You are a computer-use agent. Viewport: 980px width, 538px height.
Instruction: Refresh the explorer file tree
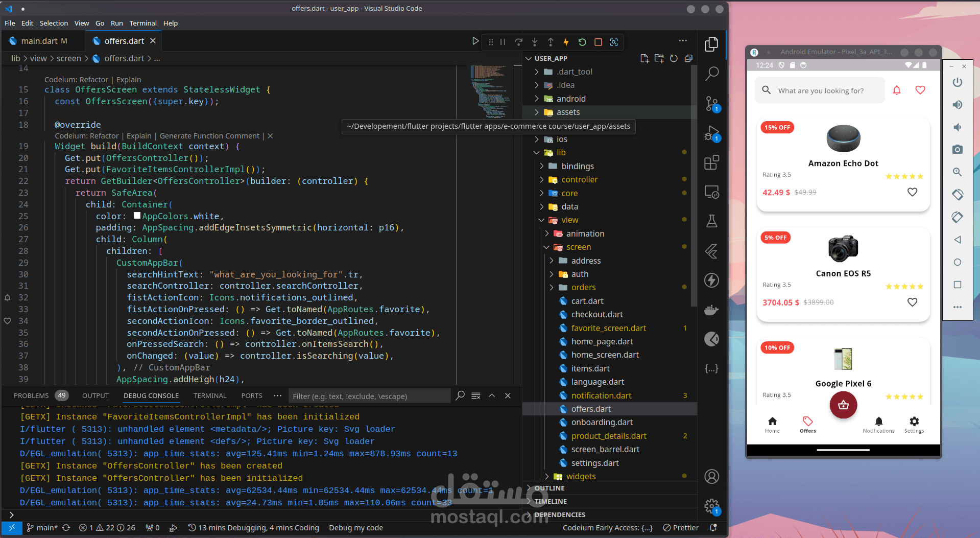tap(674, 58)
